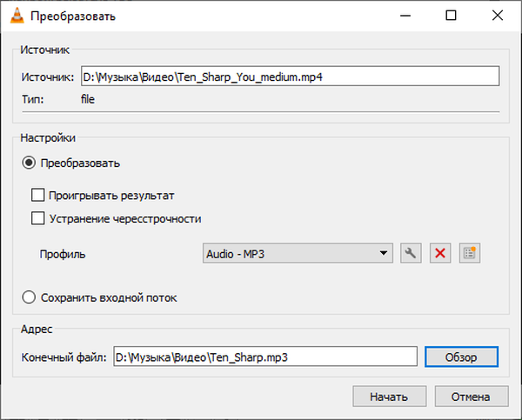The image size is (522, 420).
Task: Start conversion with the Начать button
Action: (388, 397)
